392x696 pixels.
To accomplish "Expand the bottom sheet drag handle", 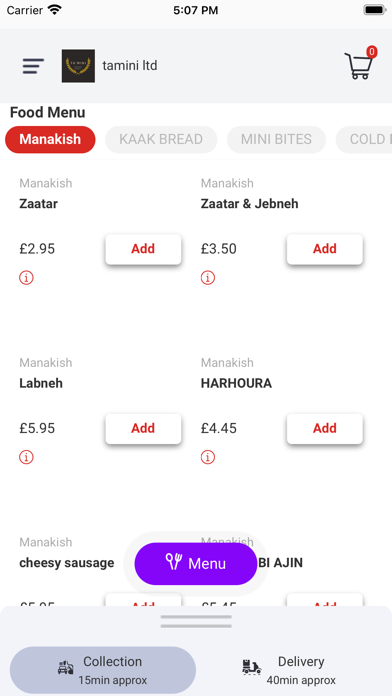I will [x=196, y=621].
